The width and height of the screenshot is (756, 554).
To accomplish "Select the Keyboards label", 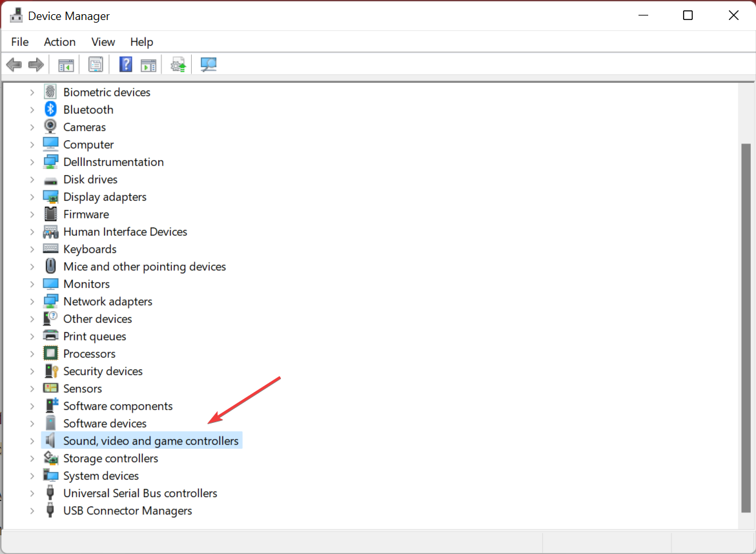I will coord(90,249).
